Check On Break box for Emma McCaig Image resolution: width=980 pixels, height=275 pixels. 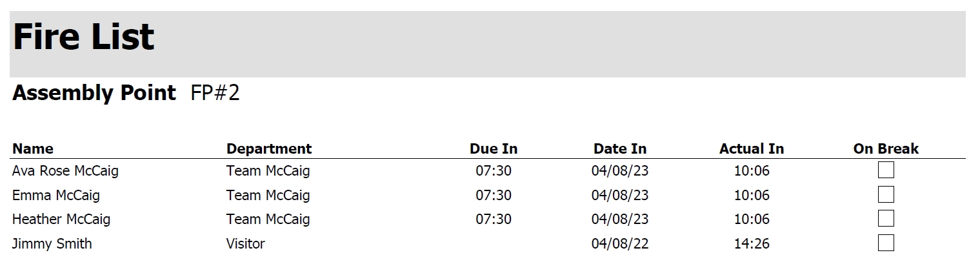pyautogui.click(x=886, y=195)
